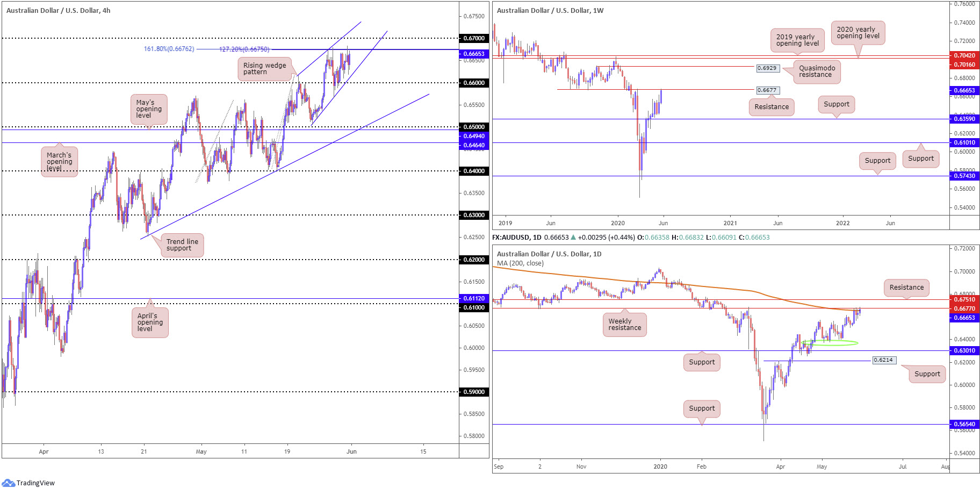Select the "March's opening level" callout
Image resolution: width=980 pixels, height=488 pixels.
(59, 162)
